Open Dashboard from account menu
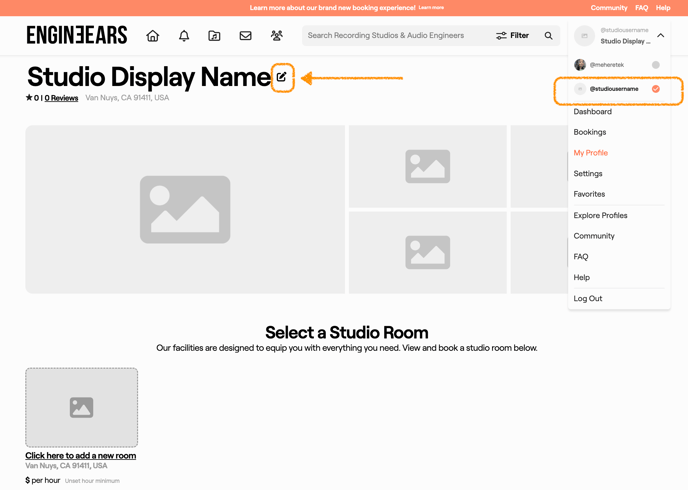The width and height of the screenshot is (688, 490). [592, 111]
